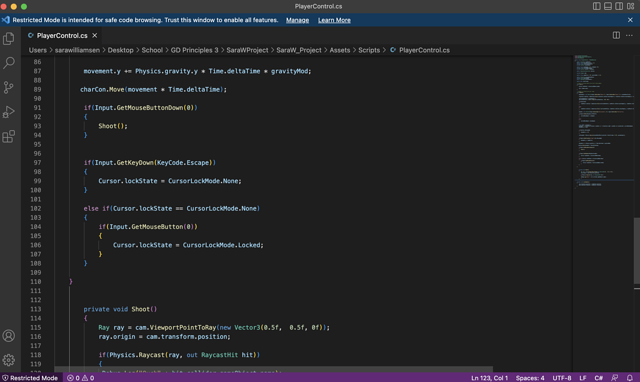Click the Users breadcrumb
The image size is (640, 382).
coord(38,50)
